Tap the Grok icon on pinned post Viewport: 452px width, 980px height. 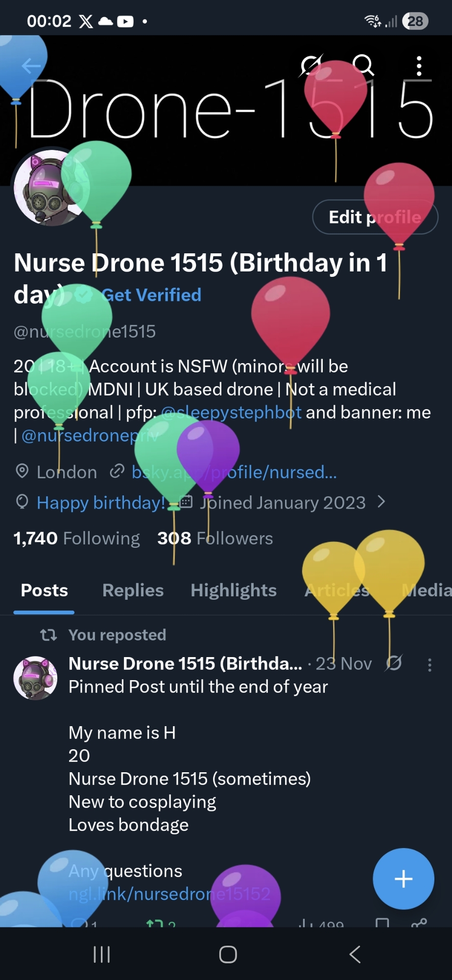[x=394, y=663]
